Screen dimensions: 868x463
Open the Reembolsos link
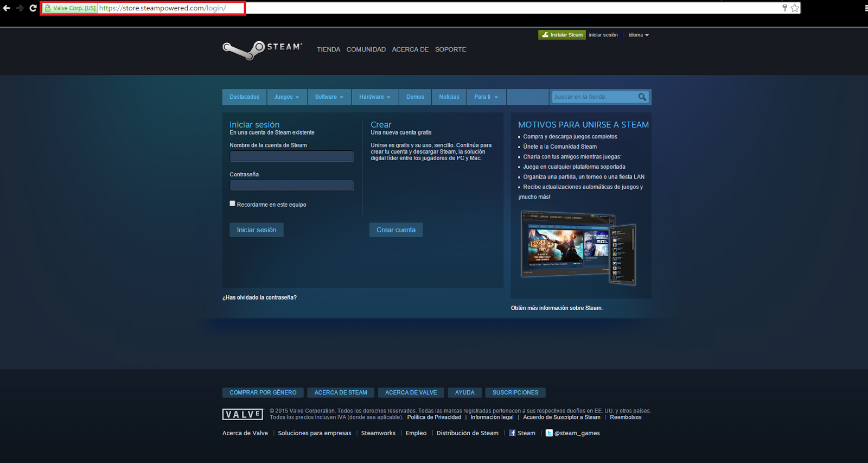[x=626, y=417]
